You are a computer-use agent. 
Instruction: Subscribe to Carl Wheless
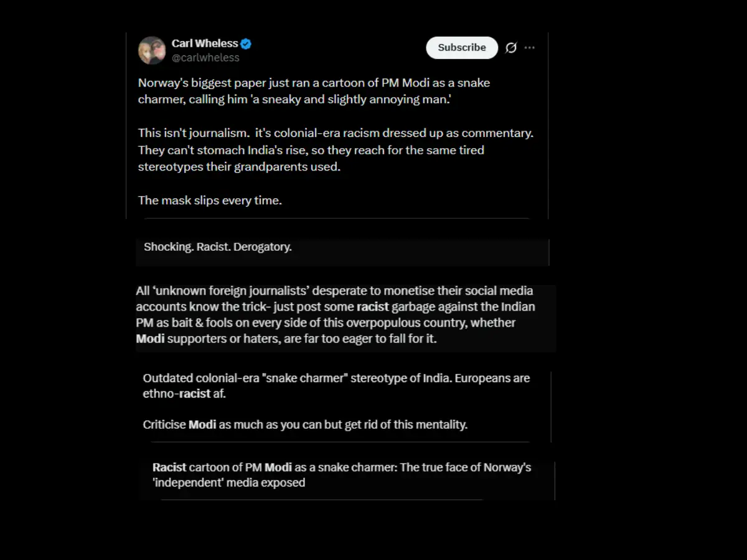tap(462, 47)
